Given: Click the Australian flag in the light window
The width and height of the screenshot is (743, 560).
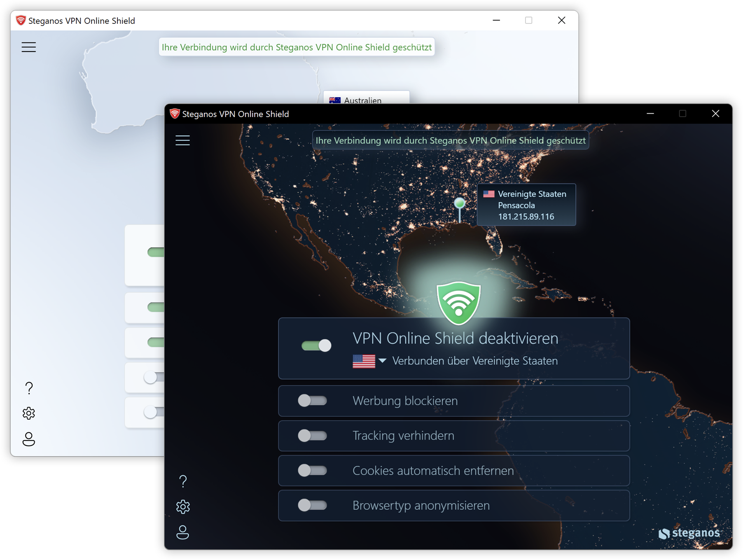Looking at the screenshot, I should tap(335, 100).
